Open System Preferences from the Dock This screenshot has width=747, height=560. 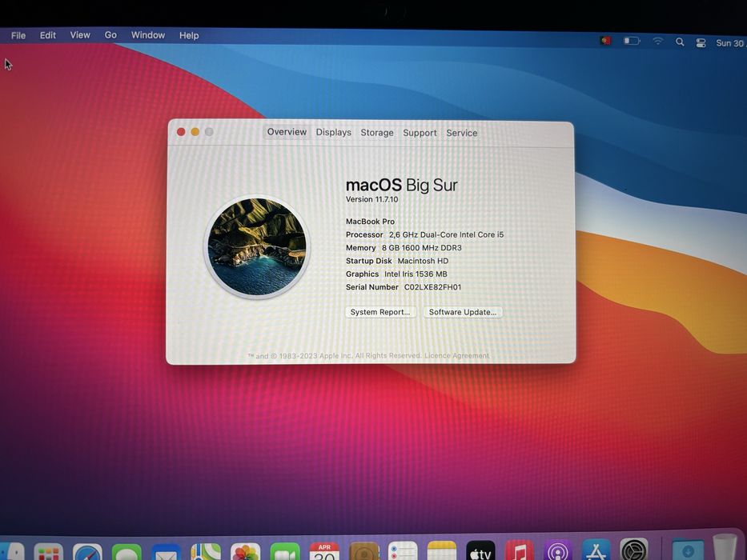pyautogui.click(x=634, y=550)
